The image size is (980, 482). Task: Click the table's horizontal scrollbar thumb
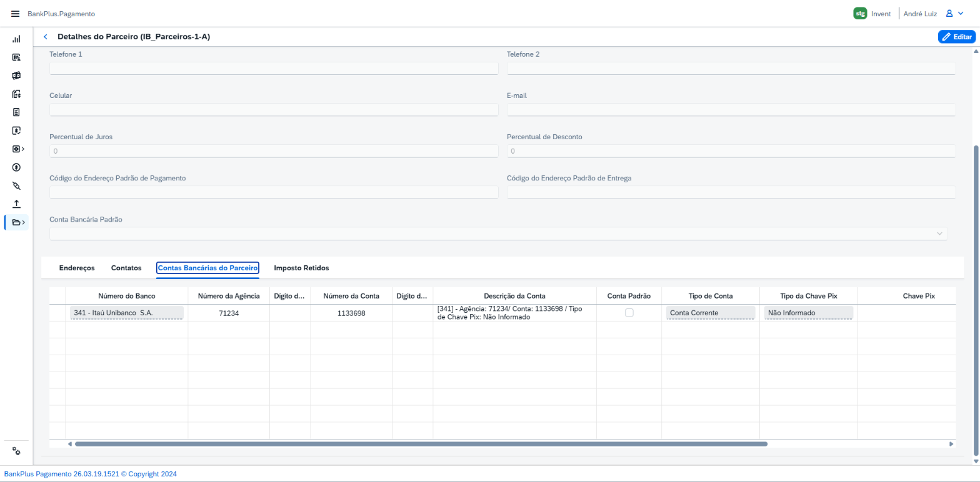coord(421,444)
